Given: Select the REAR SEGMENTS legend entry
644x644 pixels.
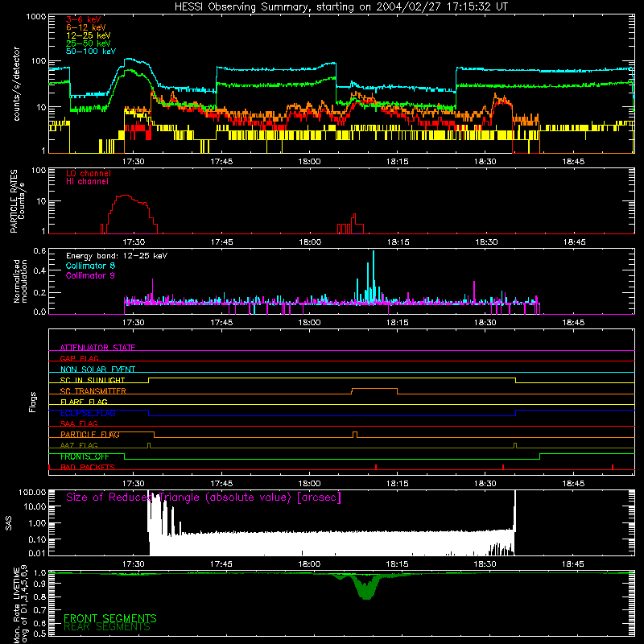Looking at the screenshot, I should click(107, 627).
